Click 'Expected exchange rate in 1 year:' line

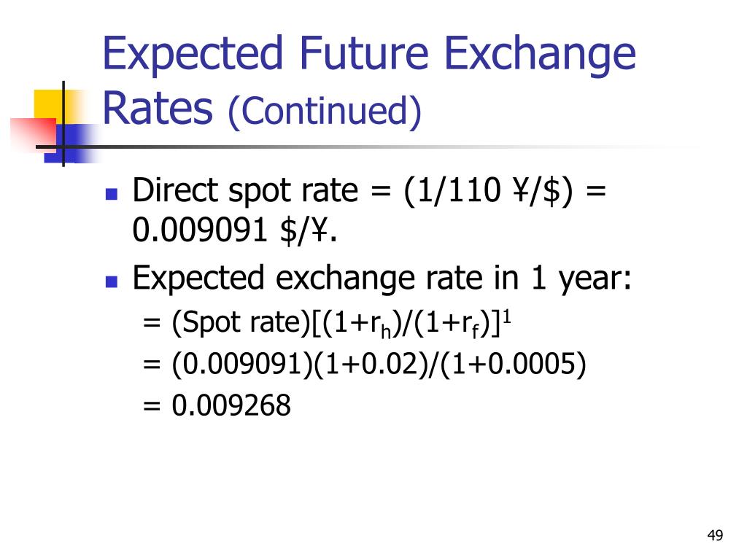[382, 279]
